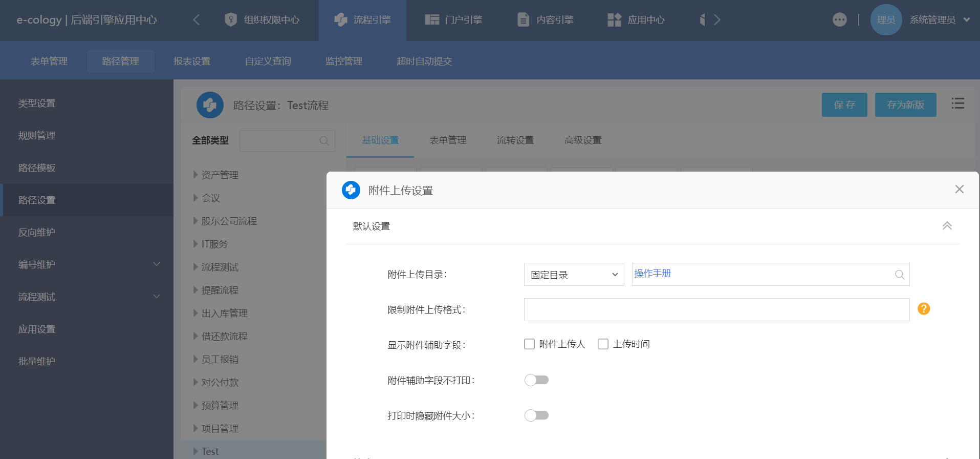The width and height of the screenshot is (980, 459).
Task: Click the partially hidden module icon beside the right arrow
Action: point(703,20)
